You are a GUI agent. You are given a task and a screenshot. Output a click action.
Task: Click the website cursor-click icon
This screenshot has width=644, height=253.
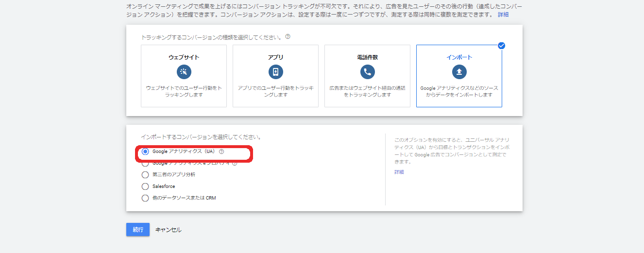[x=184, y=72]
